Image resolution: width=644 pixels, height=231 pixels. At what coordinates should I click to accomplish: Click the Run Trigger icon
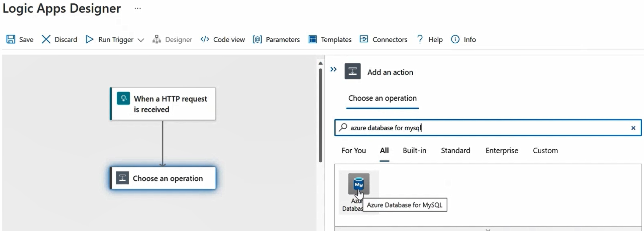(x=90, y=39)
